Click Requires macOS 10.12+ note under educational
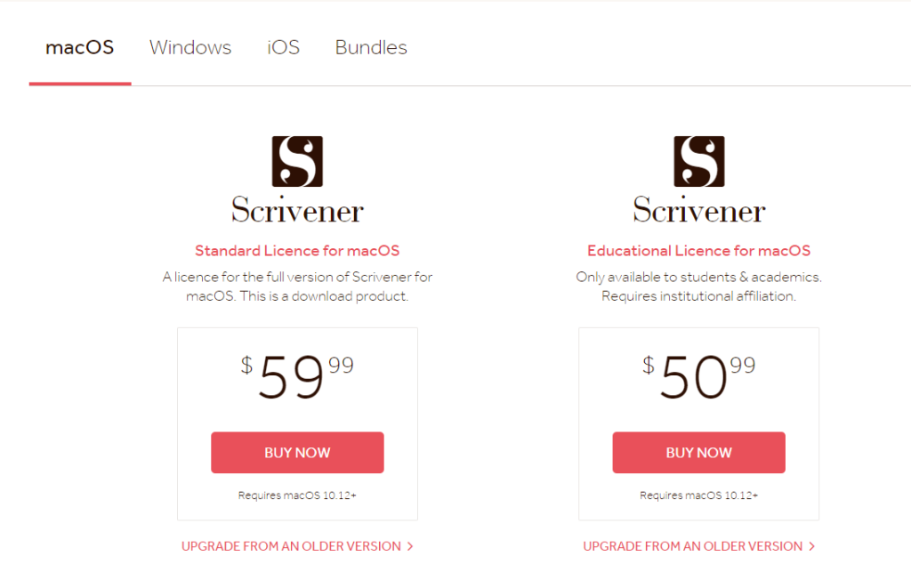This screenshot has height=588, width=911. tap(699, 495)
